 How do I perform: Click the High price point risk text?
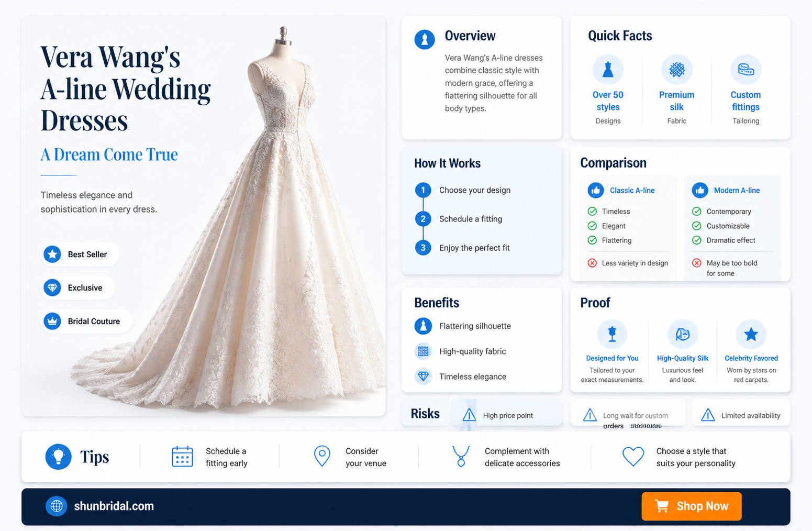tap(508, 415)
